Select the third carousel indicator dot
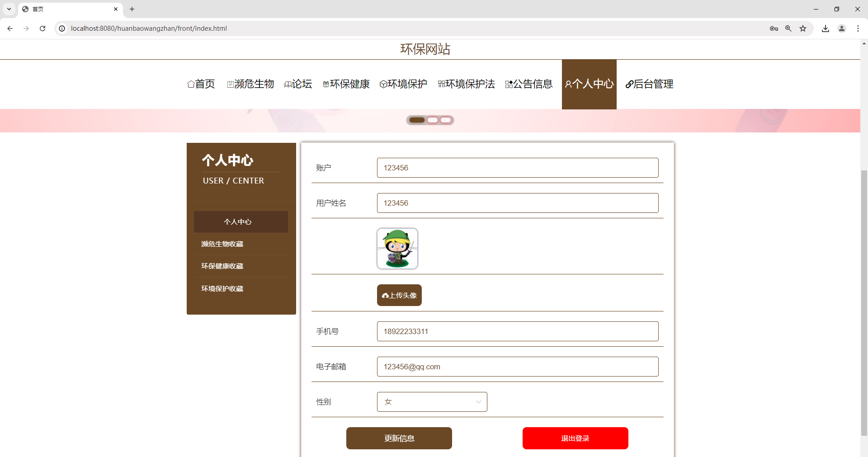This screenshot has width=868, height=457. 446,120
